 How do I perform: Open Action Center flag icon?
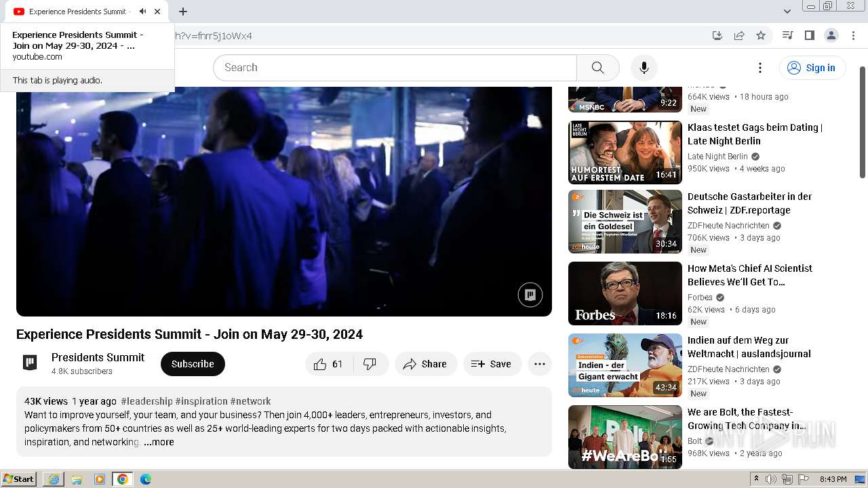804,479
